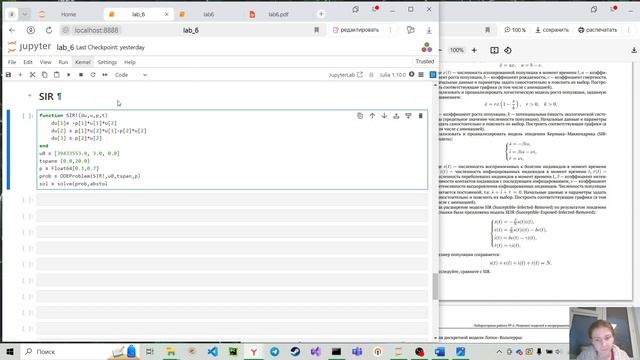The image size is (640, 360).
Task: Run the selected cell with the play icon
Action: pos(69,75)
